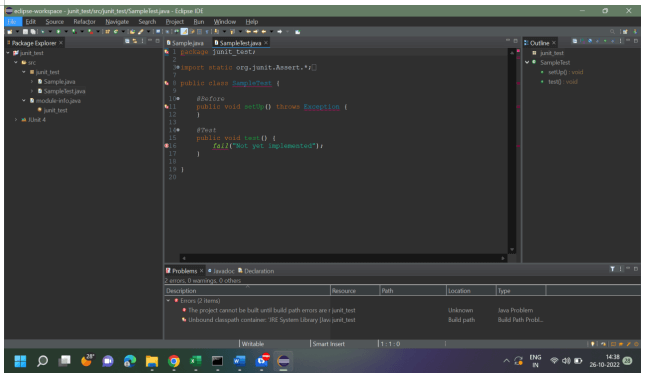Screen dimensions: 656x377
Task: Click tip light bulb in status bar
Action: pos(592,344)
